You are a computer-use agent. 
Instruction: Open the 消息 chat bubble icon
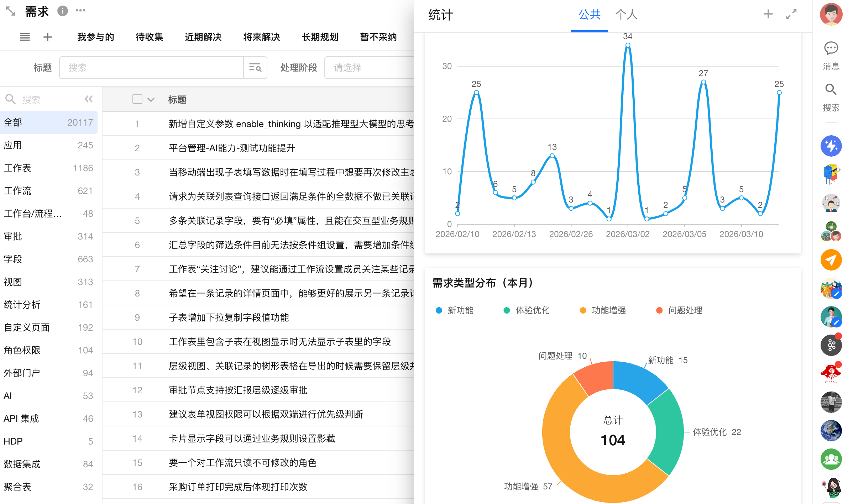point(831,48)
